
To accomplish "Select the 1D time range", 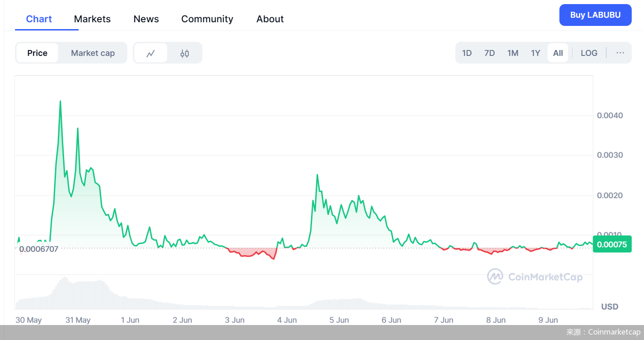I will click(467, 53).
